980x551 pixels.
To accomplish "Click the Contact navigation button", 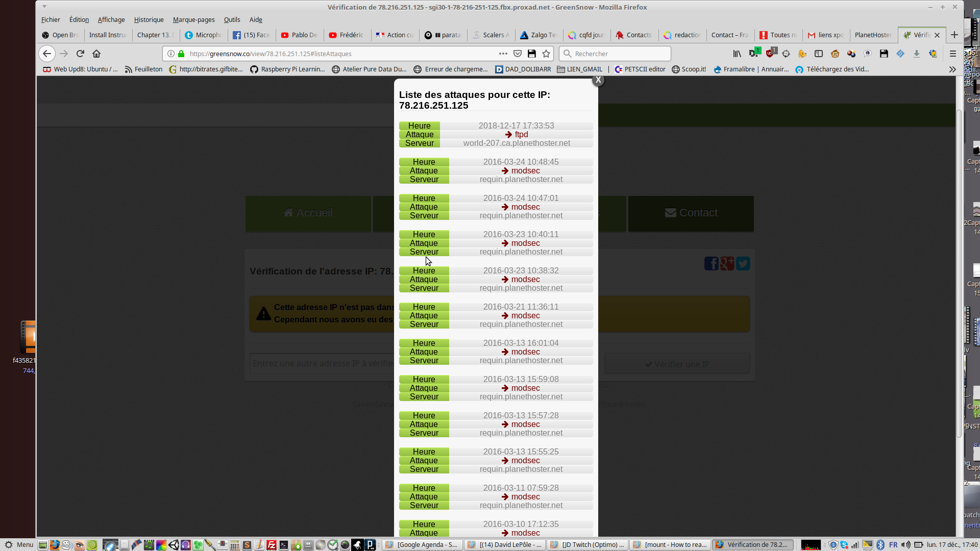I will 691,213.
